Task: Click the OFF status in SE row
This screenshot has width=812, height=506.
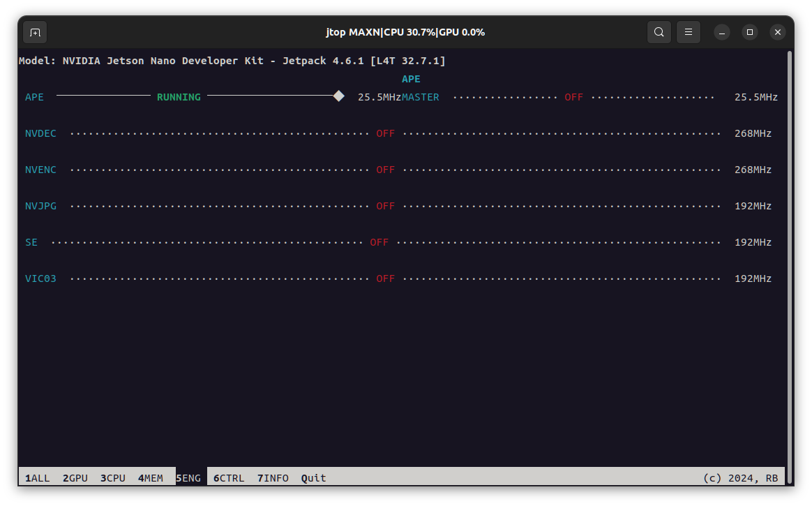Action: pos(379,242)
